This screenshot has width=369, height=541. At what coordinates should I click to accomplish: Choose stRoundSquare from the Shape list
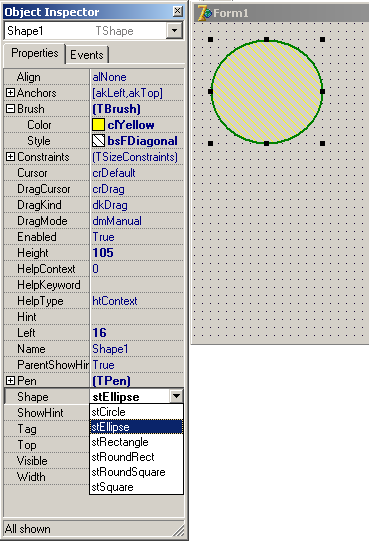[x=136, y=472]
